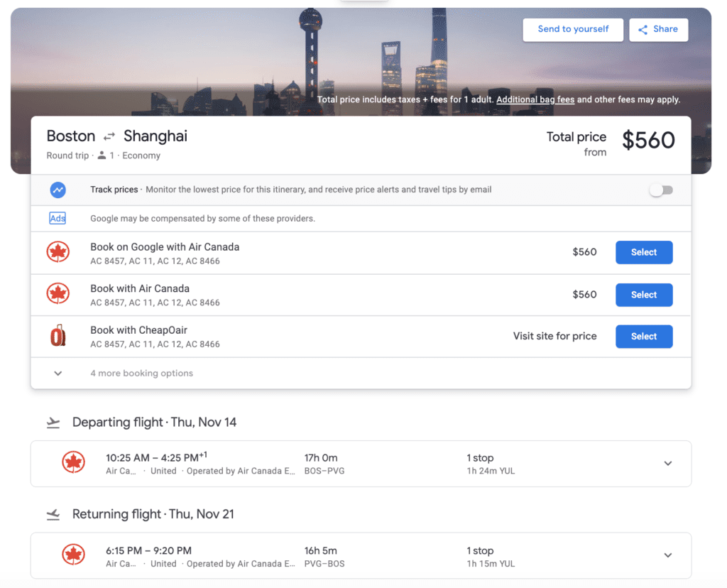Image resolution: width=727 pixels, height=588 pixels.
Task: Click the Track prices graph icon
Action: (58, 190)
